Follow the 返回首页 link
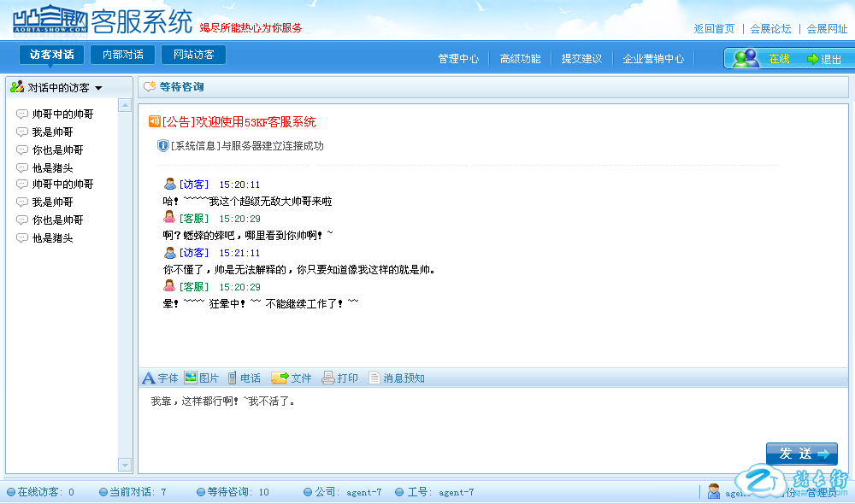 click(714, 28)
